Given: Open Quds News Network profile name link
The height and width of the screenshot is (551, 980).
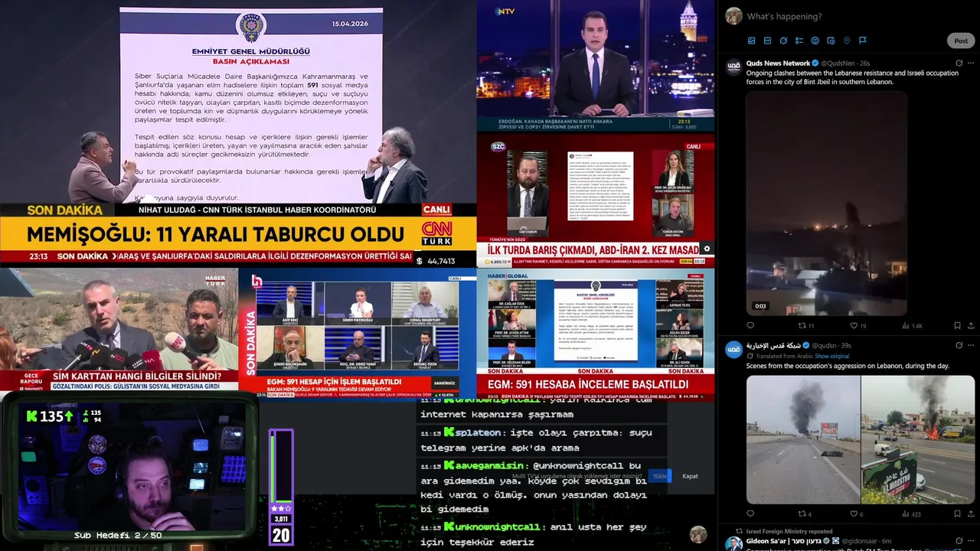Looking at the screenshot, I should (778, 63).
